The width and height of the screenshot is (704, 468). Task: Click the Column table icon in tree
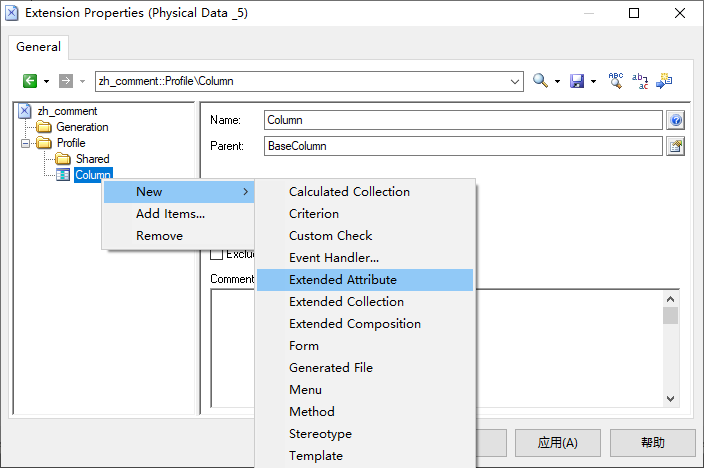(63, 175)
